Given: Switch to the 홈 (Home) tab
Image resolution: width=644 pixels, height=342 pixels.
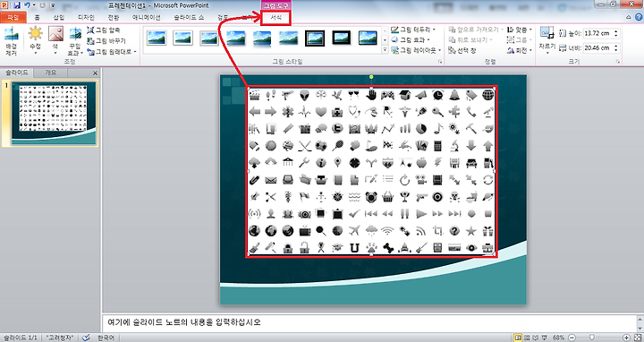Looking at the screenshot, I should pyautogui.click(x=38, y=18).
